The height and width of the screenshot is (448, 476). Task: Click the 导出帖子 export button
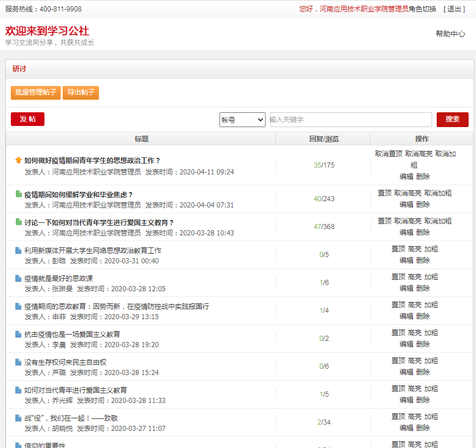[x=81, y=92]
